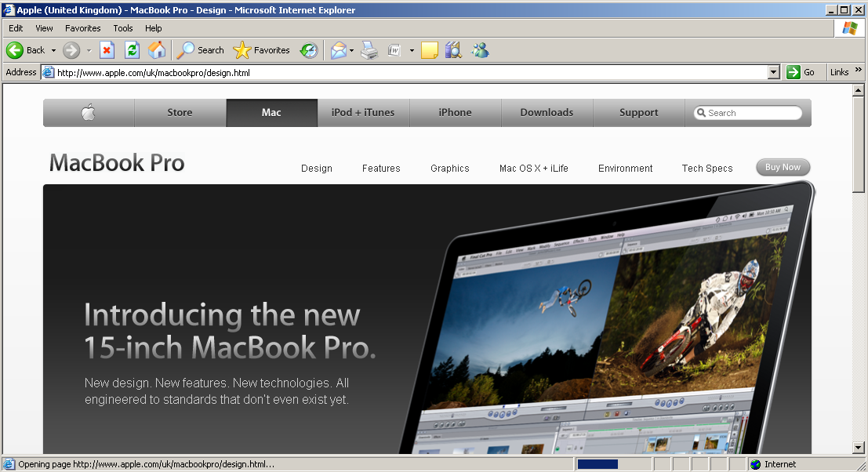Click the Buy Now button
This screenshot has height=472, width=868.
[783, 167]
